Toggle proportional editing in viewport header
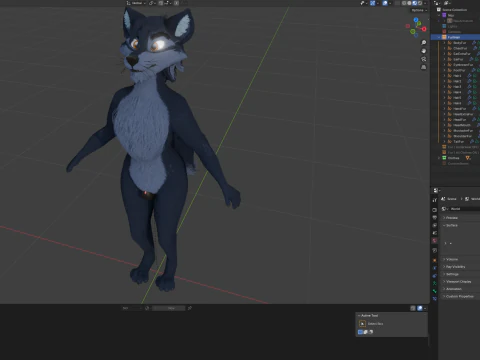Screen dimensions: 480x360 click(x=176, y=3)
